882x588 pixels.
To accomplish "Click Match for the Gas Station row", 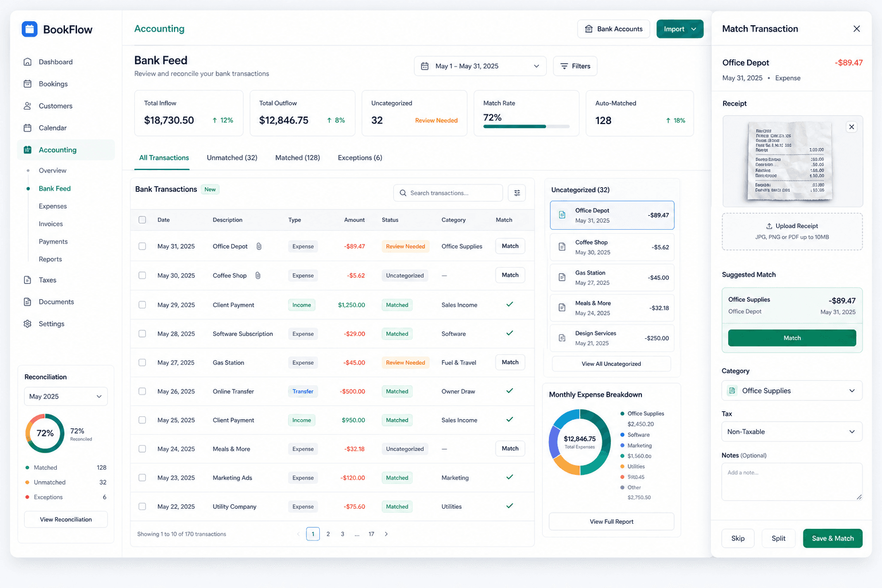I will 510,362.
